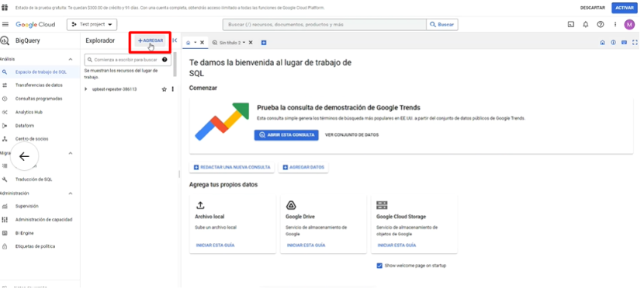Start the Google Cloud Storage guide
The height and width of the screenshot is (303, 644).
396,245
